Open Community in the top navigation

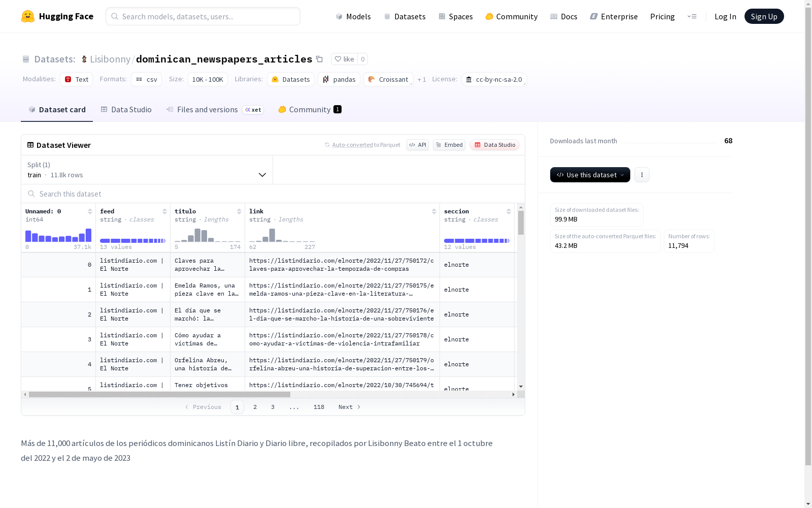511,16
